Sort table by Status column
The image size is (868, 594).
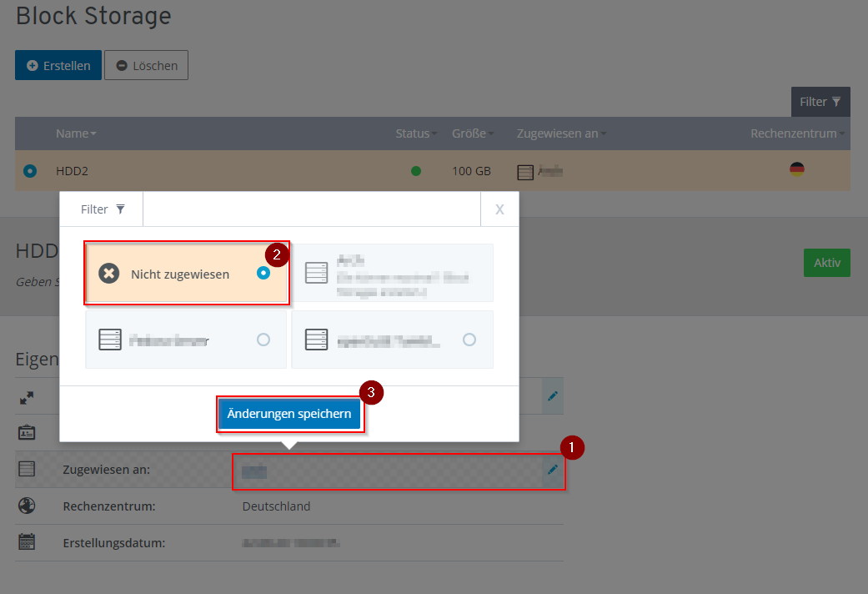(416, 133)
